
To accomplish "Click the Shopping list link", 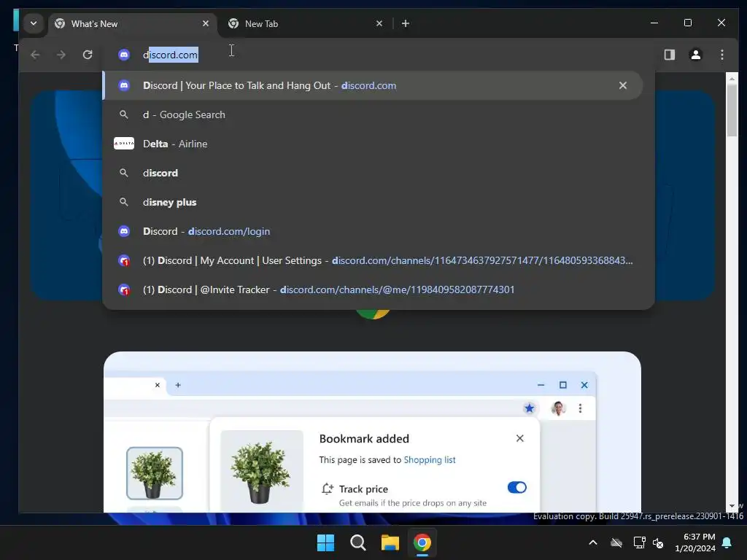I will pyautogui.click(x=429, y=460).
